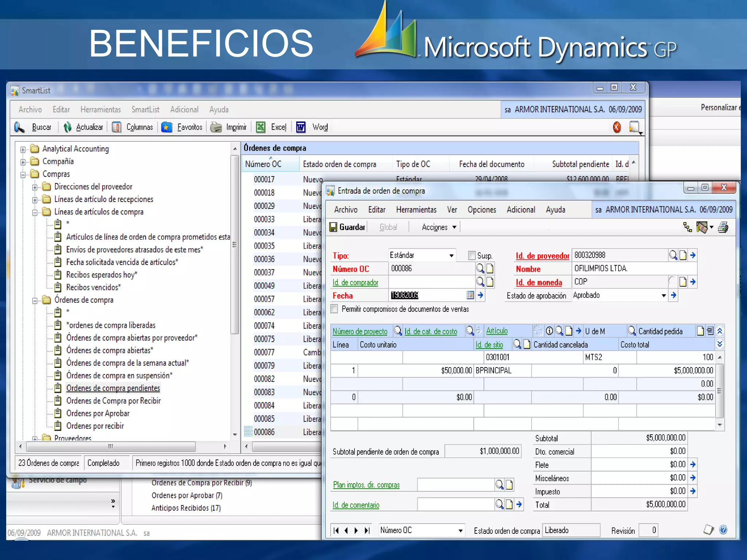Image resolution: width=747 pixels, height=560 pixels.
Task: Click the Actualizar refresh icon
Action: [67, 127]
